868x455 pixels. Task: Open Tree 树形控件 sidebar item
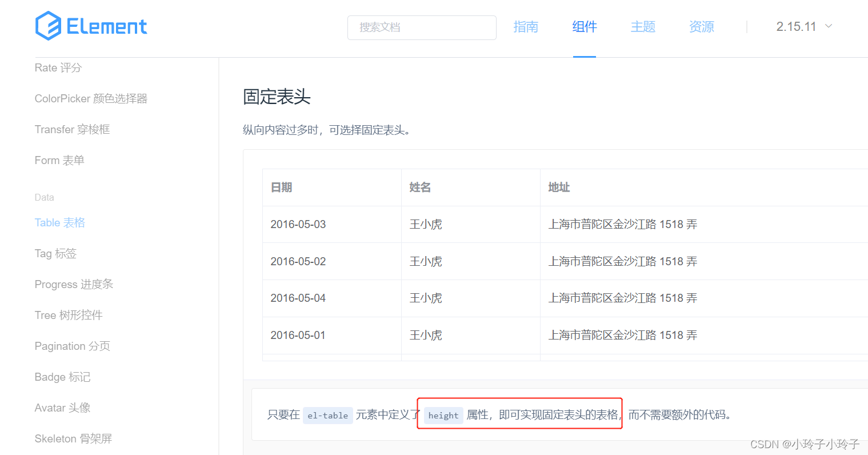pos(69,315)
